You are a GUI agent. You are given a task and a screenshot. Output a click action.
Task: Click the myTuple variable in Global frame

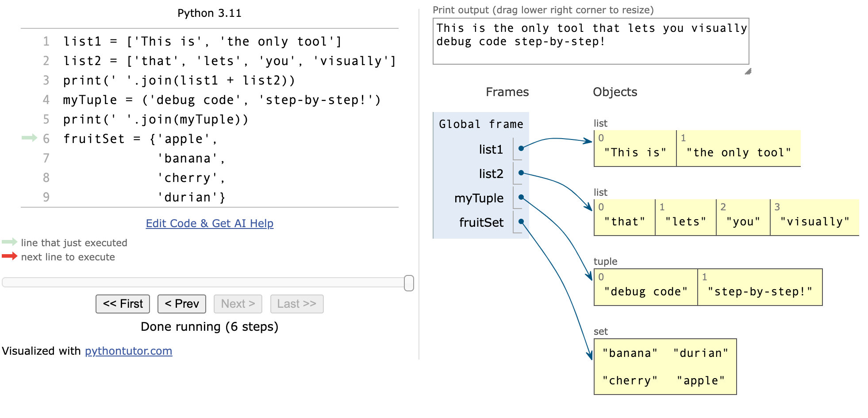(x=479, y=198)
